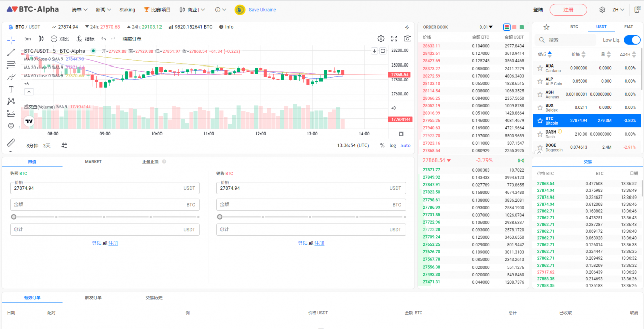Viewport: 644px width, 329px height.
Task: Open the ZH language selector
Action: tap(618, 10)
